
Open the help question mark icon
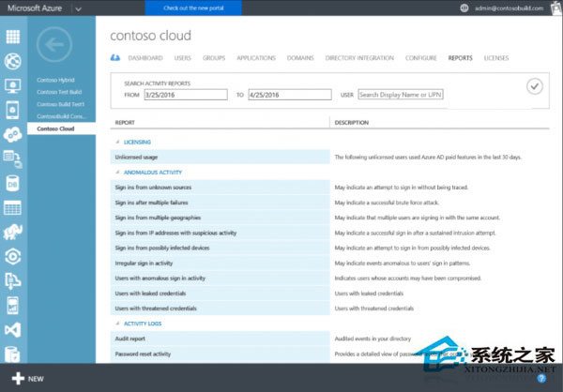pyautogui.click(x=541, y=378)
